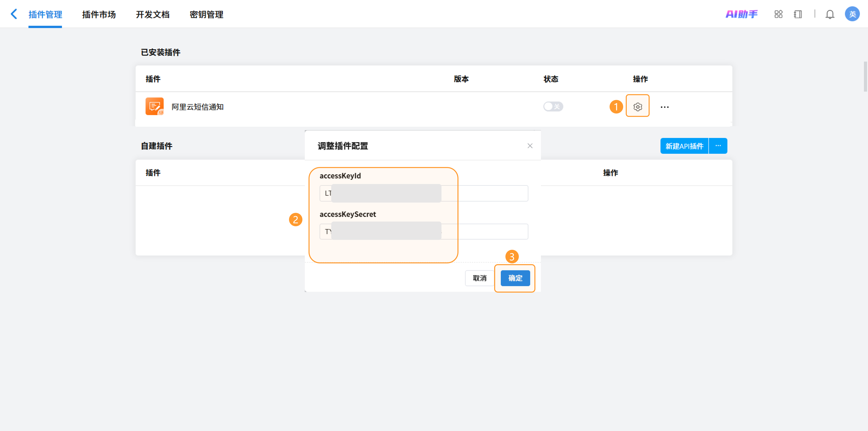Switch to the 插件市场 tab
This screenshot has height=431, width=868.
coord(99,14)
